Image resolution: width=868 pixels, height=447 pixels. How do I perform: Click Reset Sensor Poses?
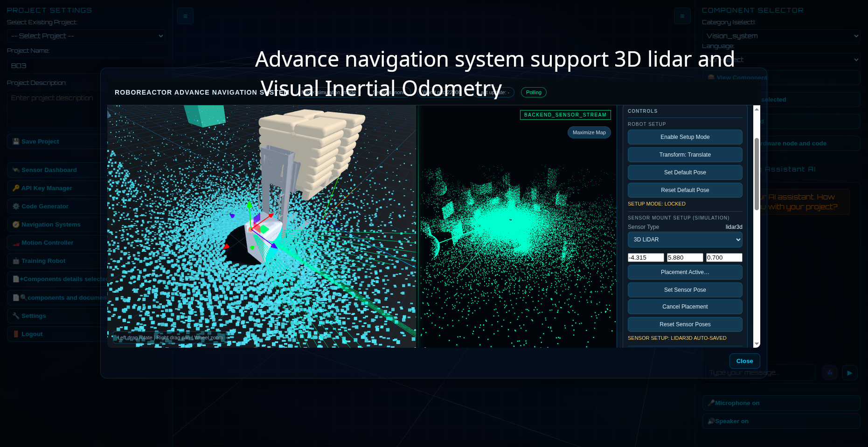[685, 324]
